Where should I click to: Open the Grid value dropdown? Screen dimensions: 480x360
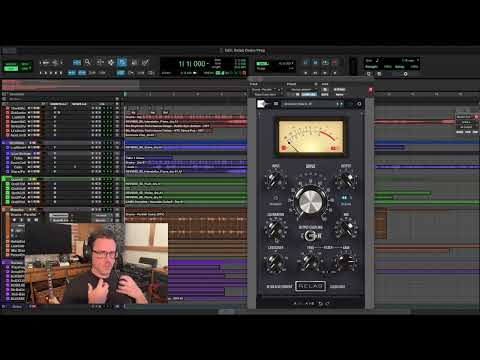click(x=418, y=60)
